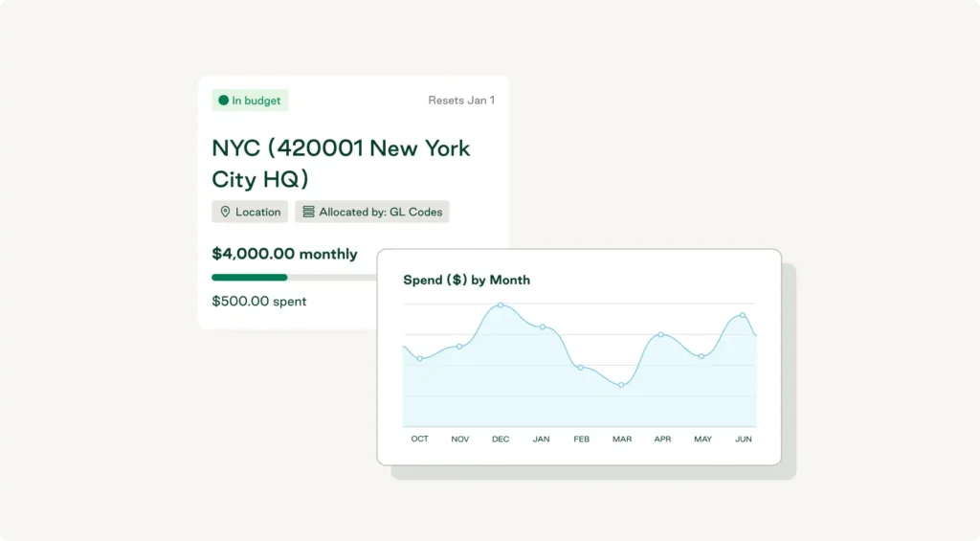Image resolution: width=980 pixels, height=541 pixels.
Task: Click the NOV axis label
Action: click(460, 440)
